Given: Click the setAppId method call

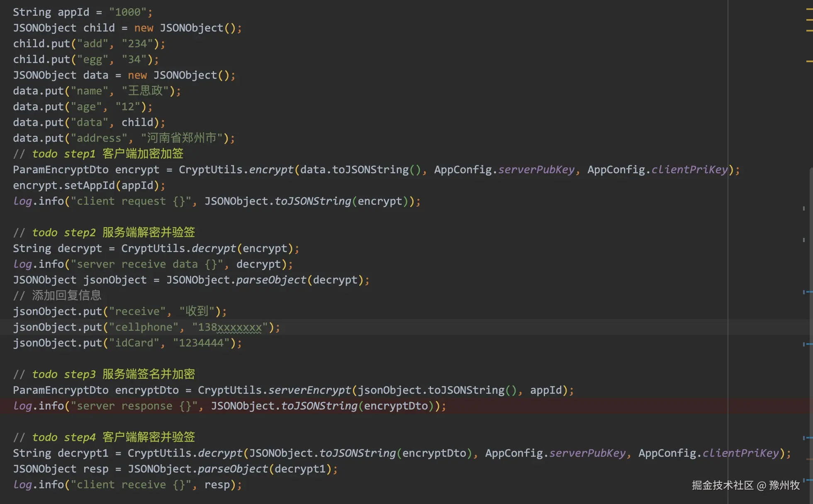Looking at the screenshot, I should (x=89, y=185).
